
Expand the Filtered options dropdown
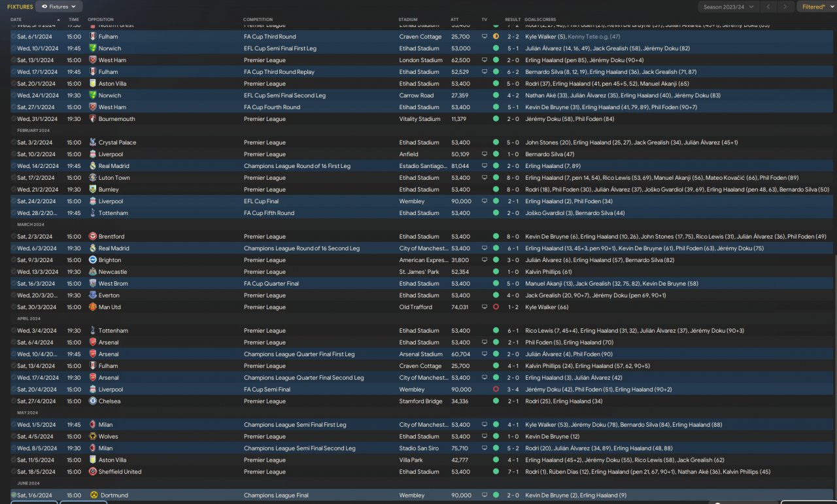(x=816, y=7)
